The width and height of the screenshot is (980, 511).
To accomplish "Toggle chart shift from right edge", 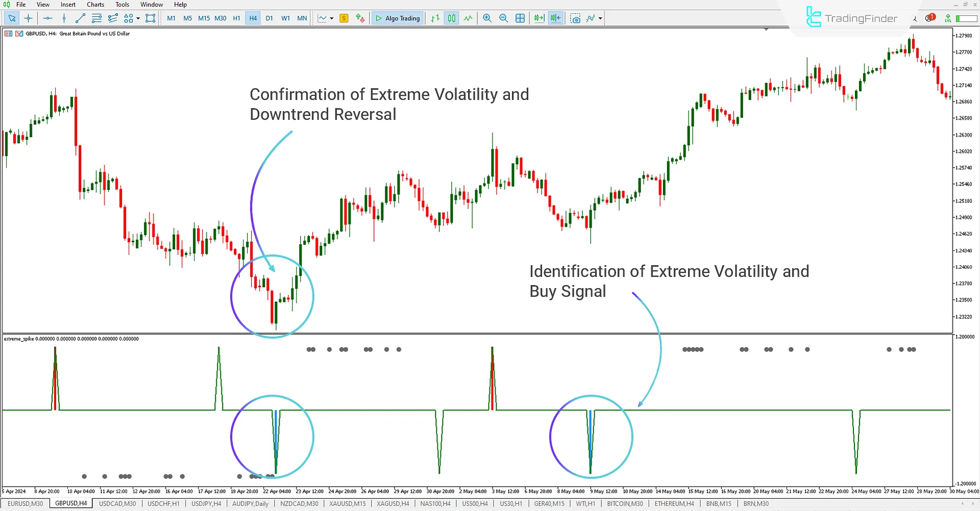I will [555, 18].
